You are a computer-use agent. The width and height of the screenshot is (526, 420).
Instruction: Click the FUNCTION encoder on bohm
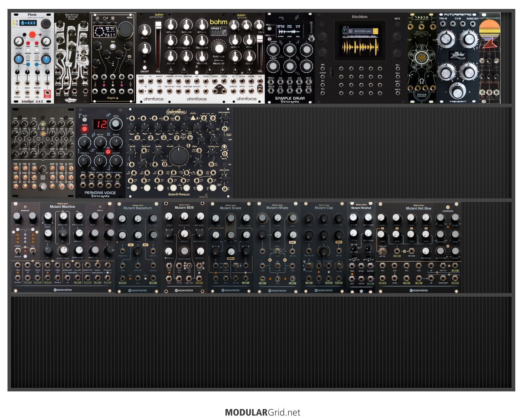click(219, 48)
